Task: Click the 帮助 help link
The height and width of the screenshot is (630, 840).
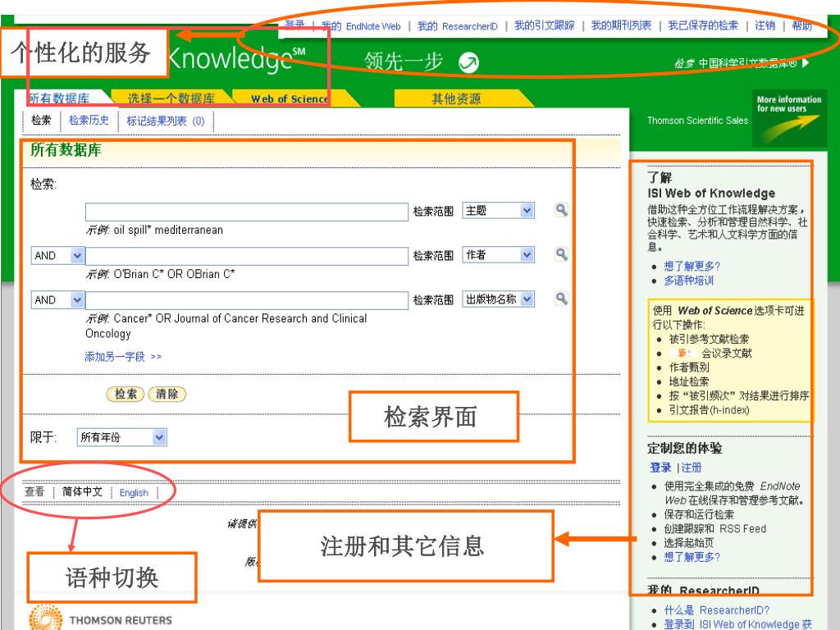Action: [802, 25]
